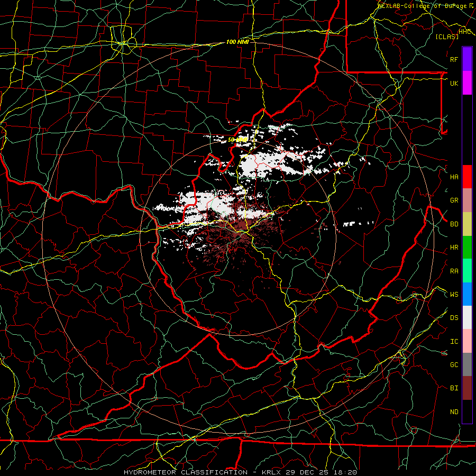Click the HYDROMETEOR CLASSIFICATION caption
Screen dimensions: 476x476
tap(185, 472)
